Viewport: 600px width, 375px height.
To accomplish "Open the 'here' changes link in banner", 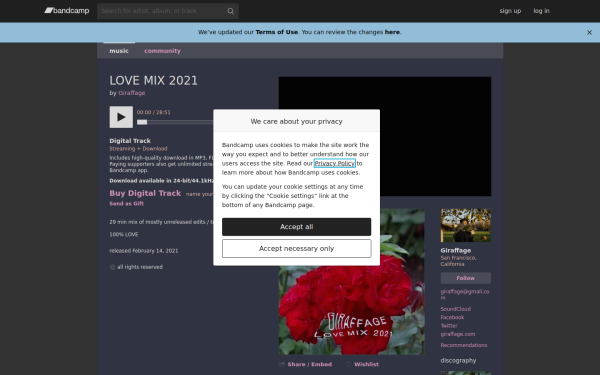I will pos(392,32).
